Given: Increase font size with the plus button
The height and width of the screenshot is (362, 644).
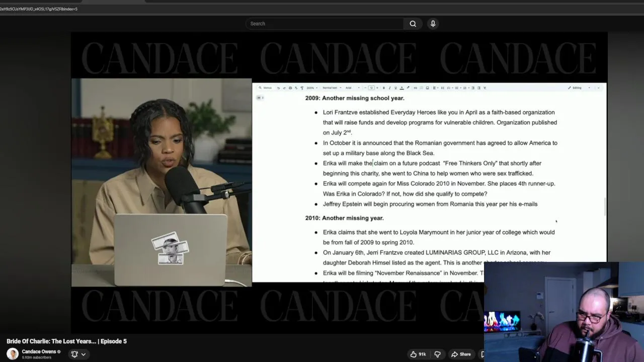Looking at the screenshot, I should [377, 87].
